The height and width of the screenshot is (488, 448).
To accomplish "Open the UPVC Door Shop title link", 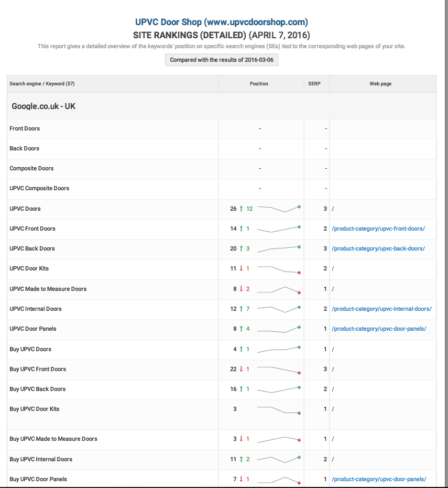I will pyautogui.click(x=222, y=22).
